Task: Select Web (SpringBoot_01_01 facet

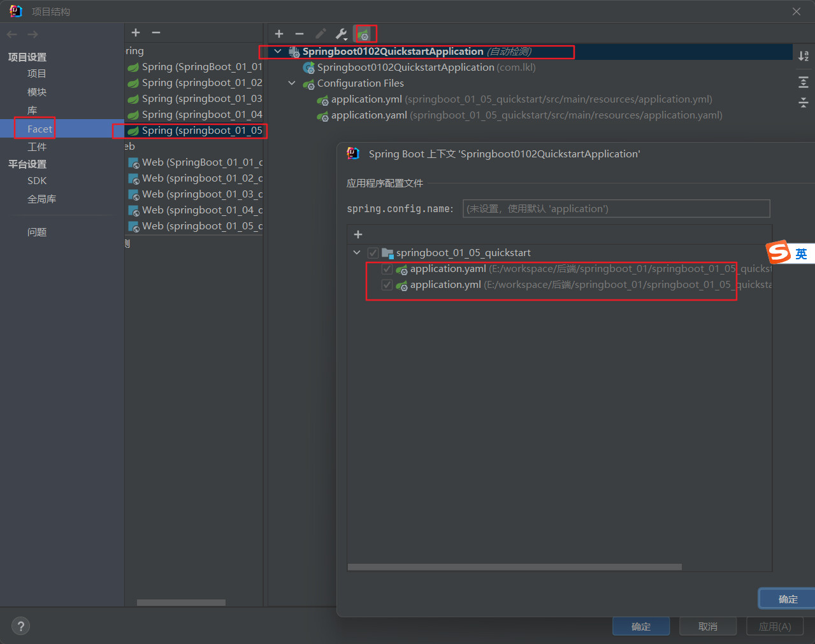Action: tap(194, 162)
